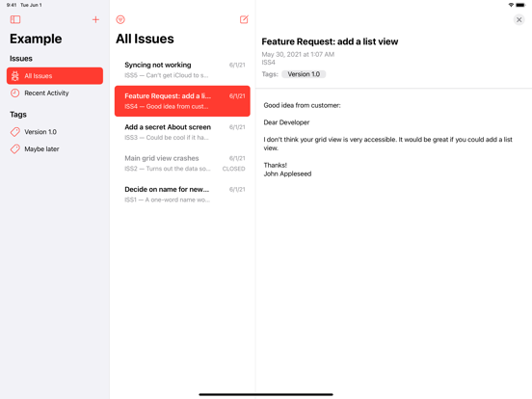The width and height of the screenshot is (532, 399).
Task: Open Add a secret About screen issue
Action: [182, 132]
